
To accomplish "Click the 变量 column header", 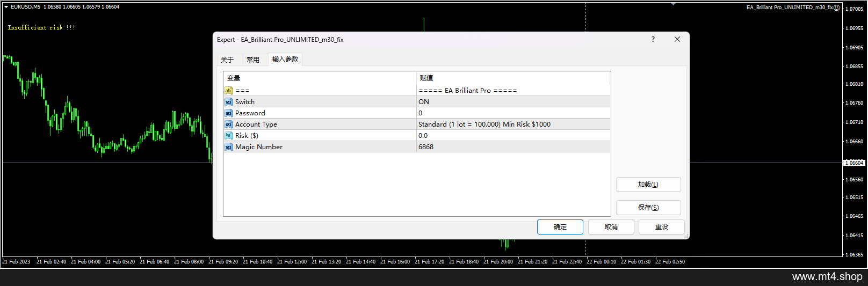I will point(320,78).
